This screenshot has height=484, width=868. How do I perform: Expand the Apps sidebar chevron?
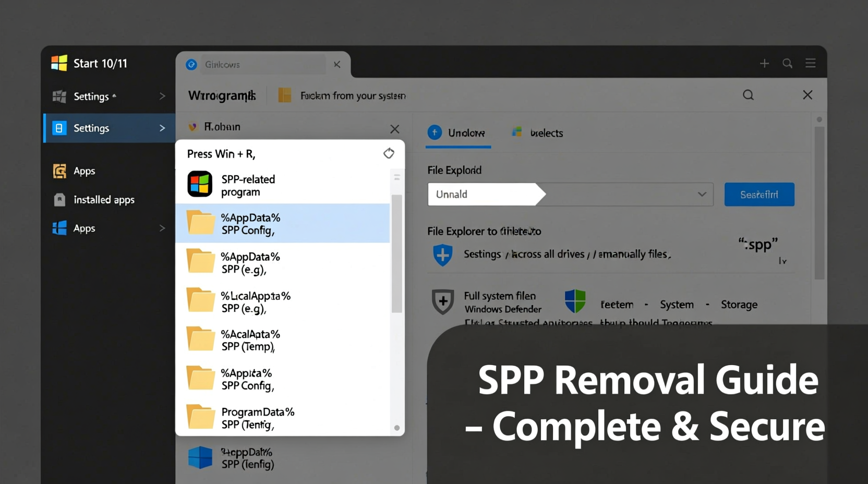click(162, 228)
